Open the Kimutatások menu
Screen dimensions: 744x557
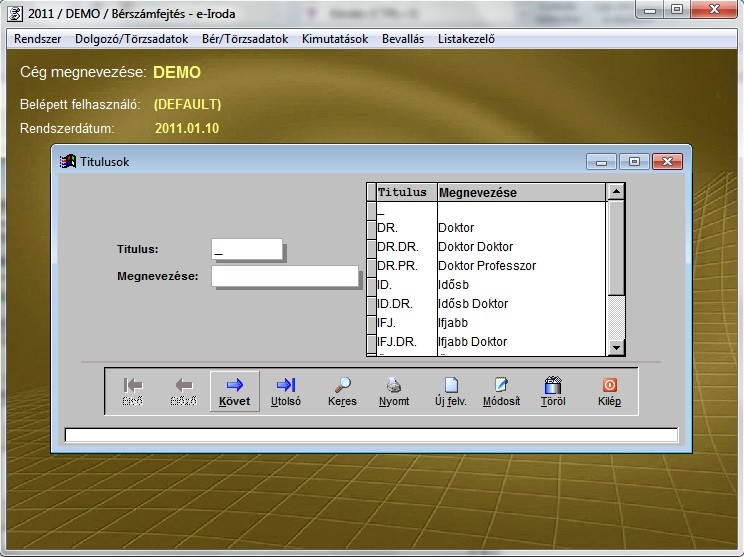pos(335,39)
